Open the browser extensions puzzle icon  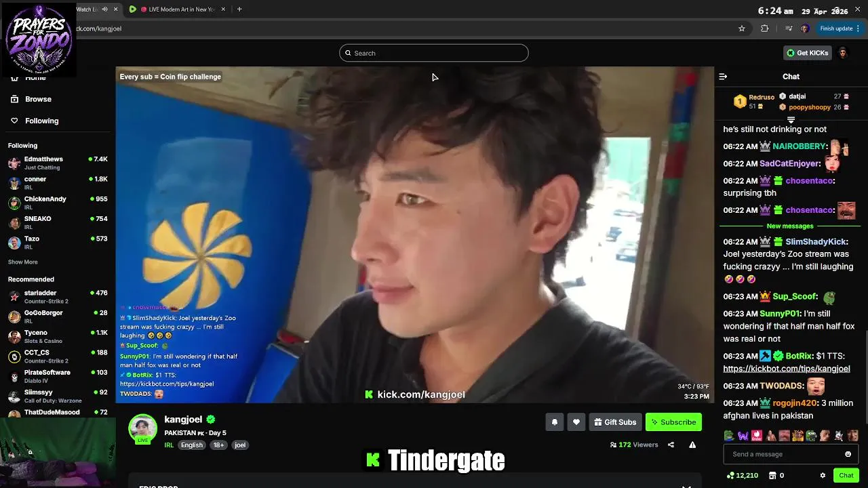[x=765, y=28]
